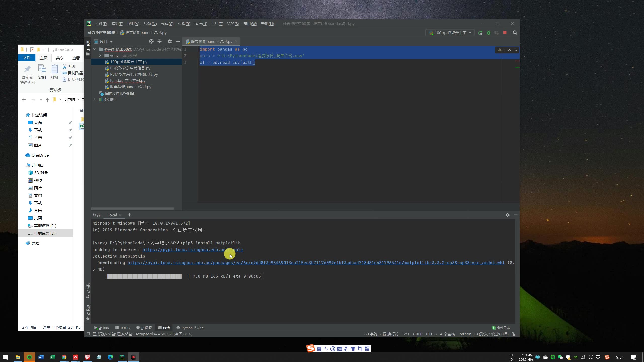Switch to 共享 tab in Explorer ribbon

coord(60,58)
